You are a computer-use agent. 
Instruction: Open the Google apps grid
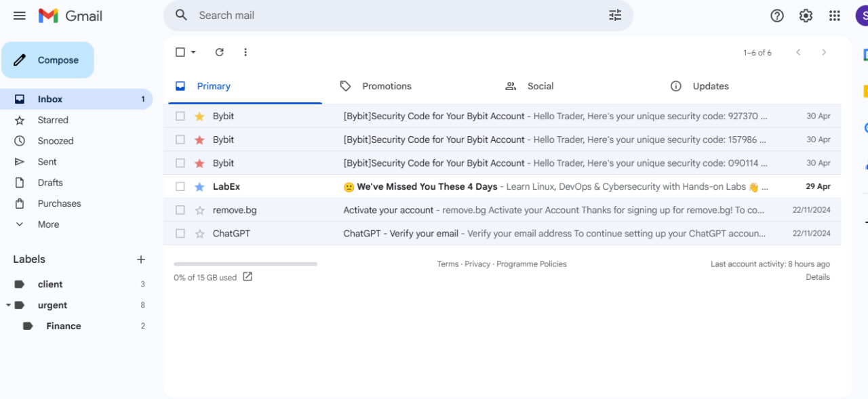[x=835, y=16]
